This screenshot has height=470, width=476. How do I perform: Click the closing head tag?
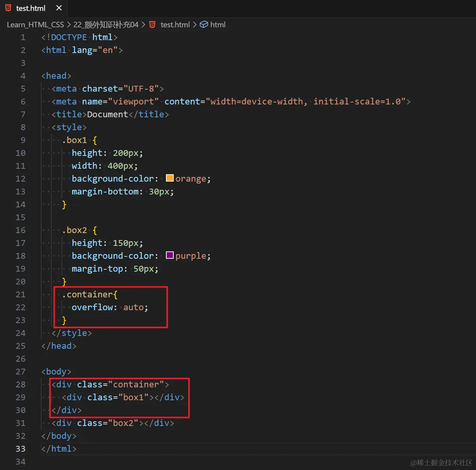coord(59,346)
